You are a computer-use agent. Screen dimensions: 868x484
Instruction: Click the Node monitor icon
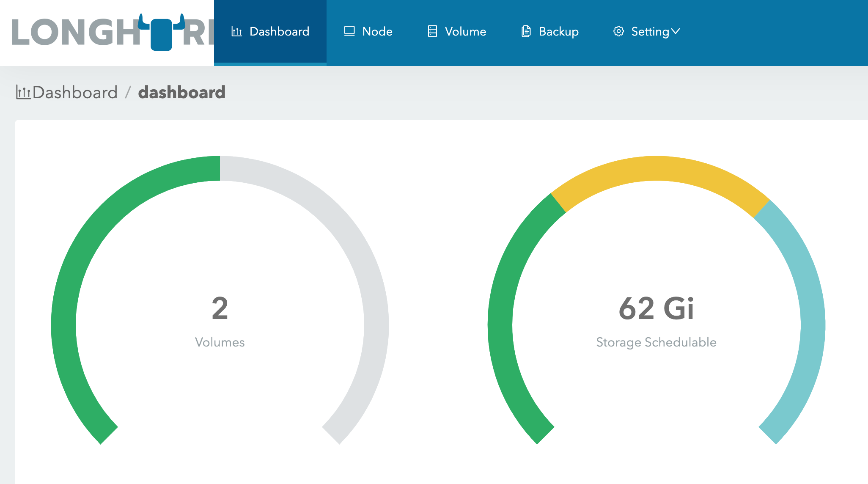coord(349,31)
